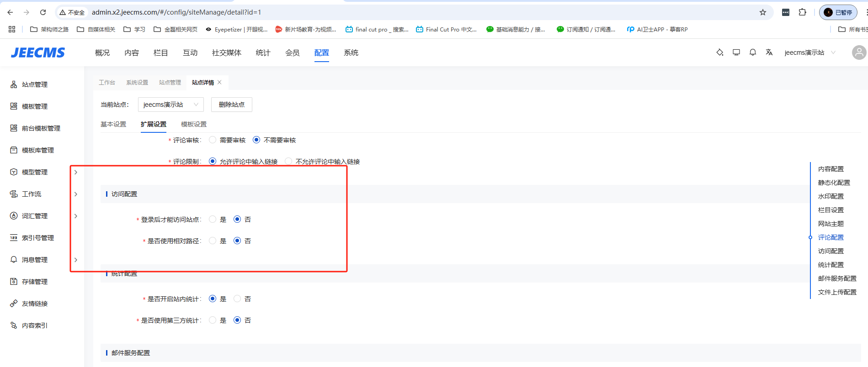The width and height of the screenshot is (868, 367).
Task: Open notifications bell in top header
Action: click(753, 52)
